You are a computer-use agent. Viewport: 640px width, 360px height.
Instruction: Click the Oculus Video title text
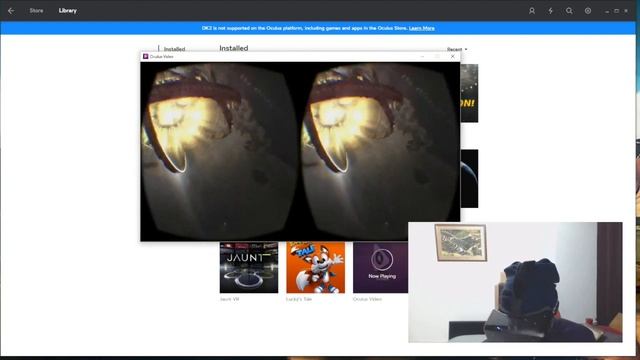point(367,299)
